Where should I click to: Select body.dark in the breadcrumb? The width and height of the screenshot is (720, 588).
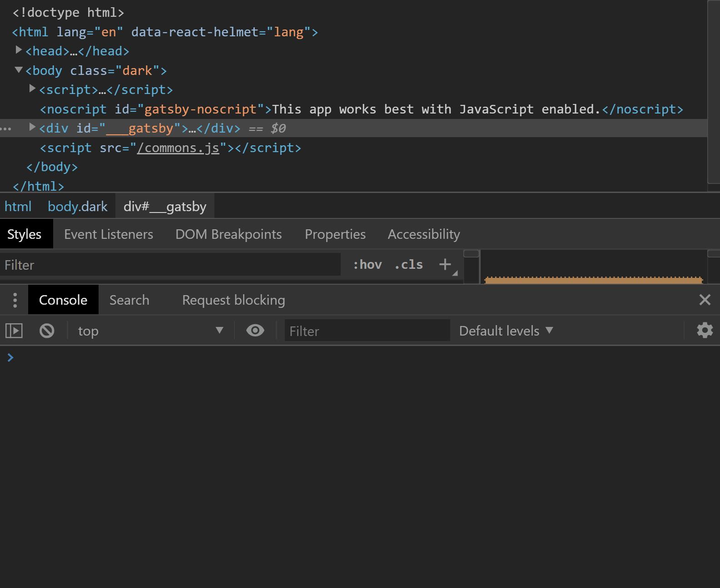coord(77,207)
